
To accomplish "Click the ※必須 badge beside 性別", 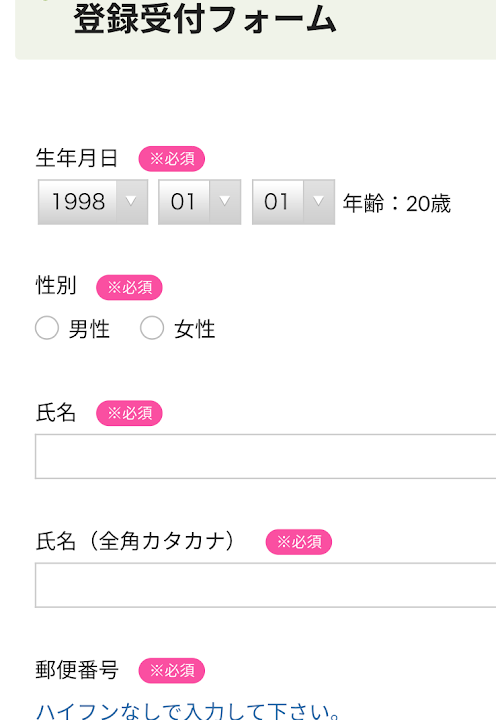I will [x=129, y=287].
